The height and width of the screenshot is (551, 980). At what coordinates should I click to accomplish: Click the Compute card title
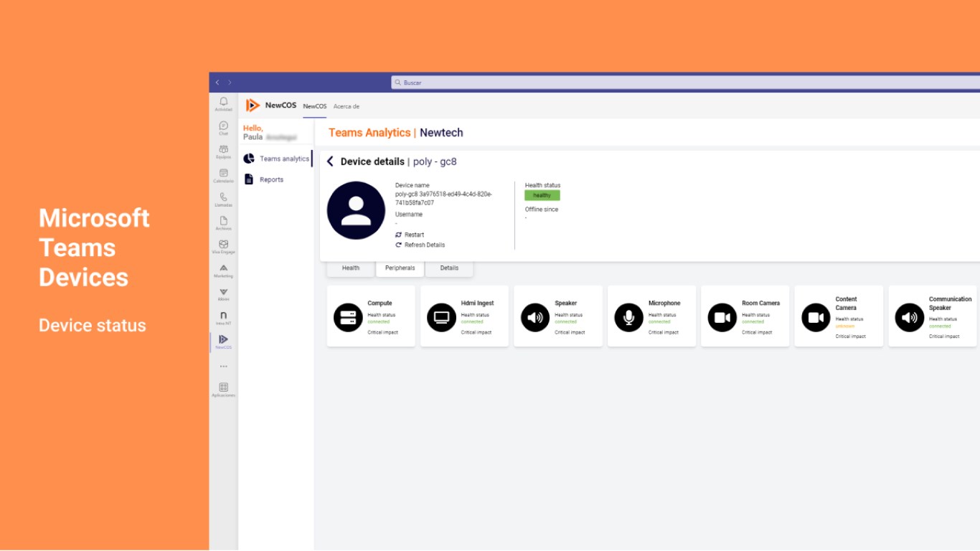[x=380, y=303]
